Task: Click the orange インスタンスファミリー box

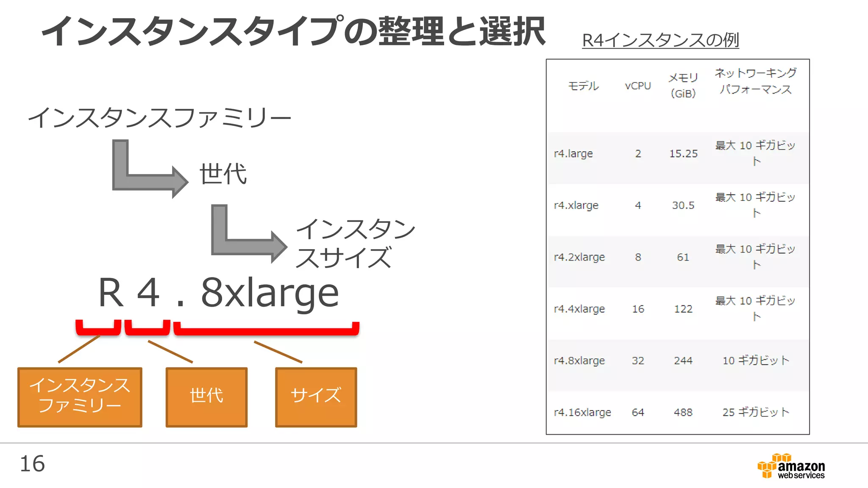Action: (80, 397)
